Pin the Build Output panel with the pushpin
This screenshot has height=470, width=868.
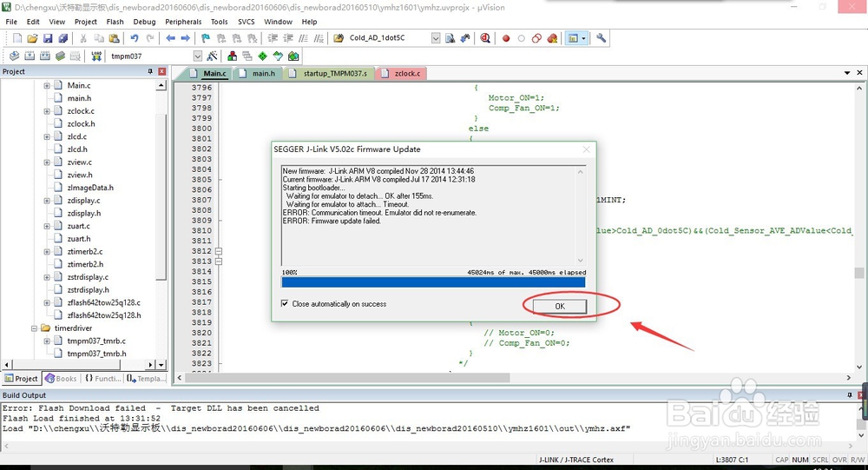point(850,395)
